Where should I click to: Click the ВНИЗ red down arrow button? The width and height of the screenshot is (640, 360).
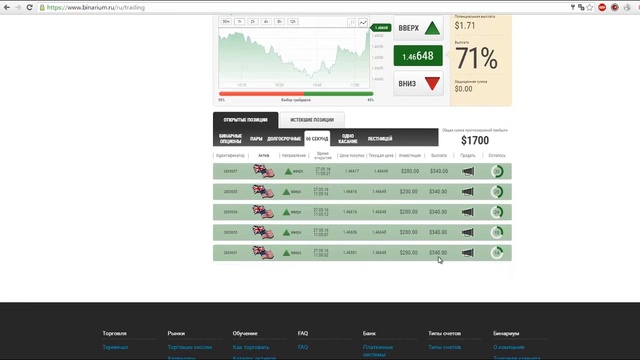[x=418, y=84]
